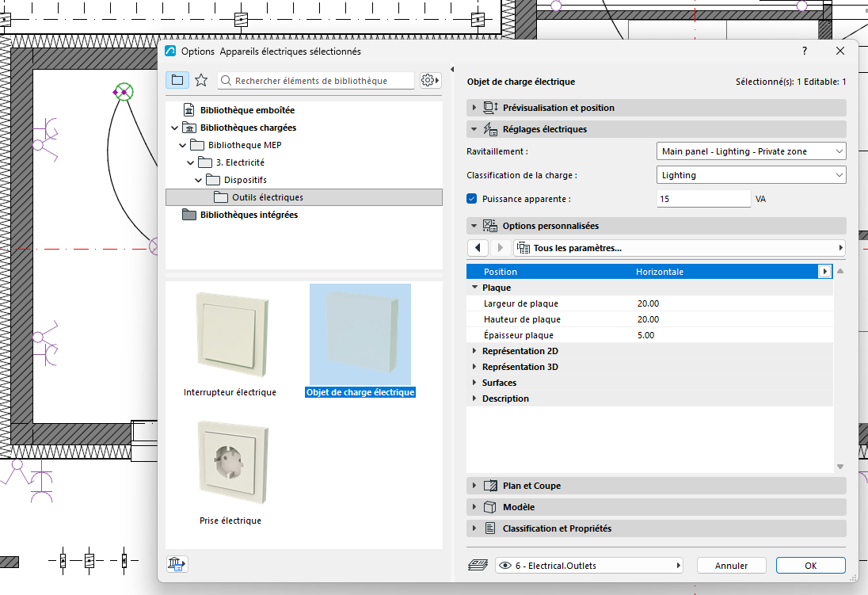The width and height of the screenshot is (868, 595).
Task: Click the library search field
Action: click(316, 80)
